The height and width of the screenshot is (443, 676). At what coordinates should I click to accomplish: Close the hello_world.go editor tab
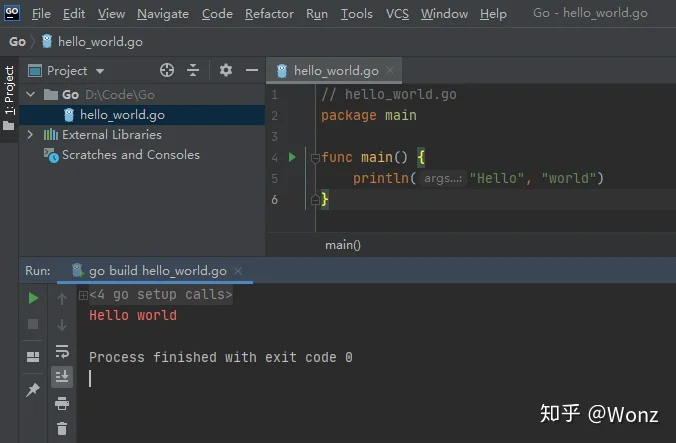pyautogui.click(x=390, y=70)
